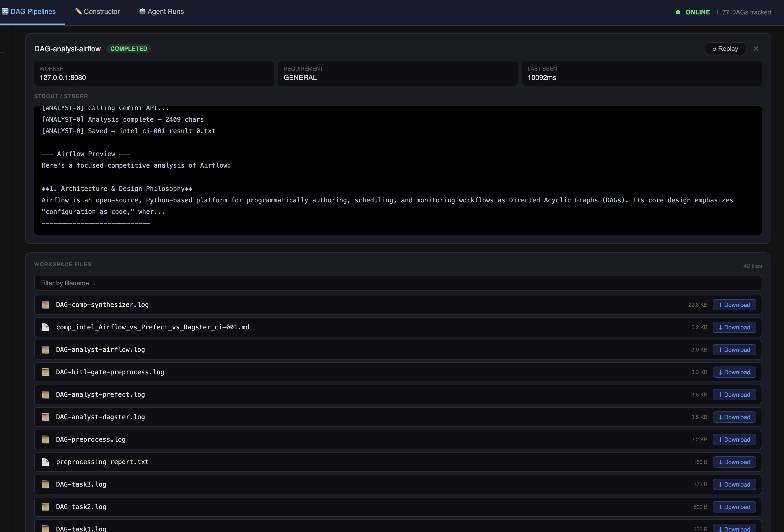784x532 pixels.
Task: Click the worker address 127.0.0.1:8080
Action: click(63, 78)
